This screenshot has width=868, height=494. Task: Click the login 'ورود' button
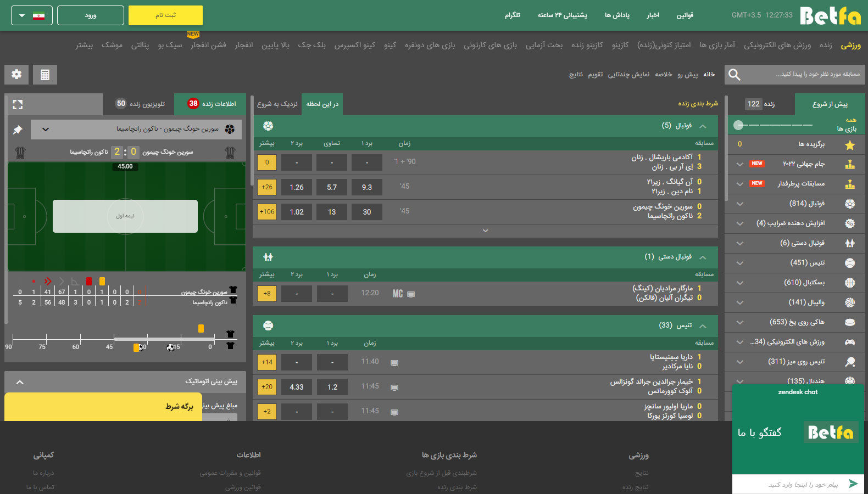tap(91, 15)
